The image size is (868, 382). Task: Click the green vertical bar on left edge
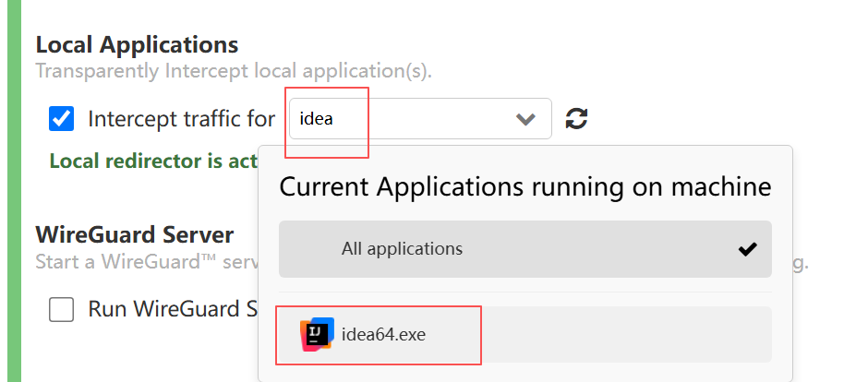click(x=14, y=191)
